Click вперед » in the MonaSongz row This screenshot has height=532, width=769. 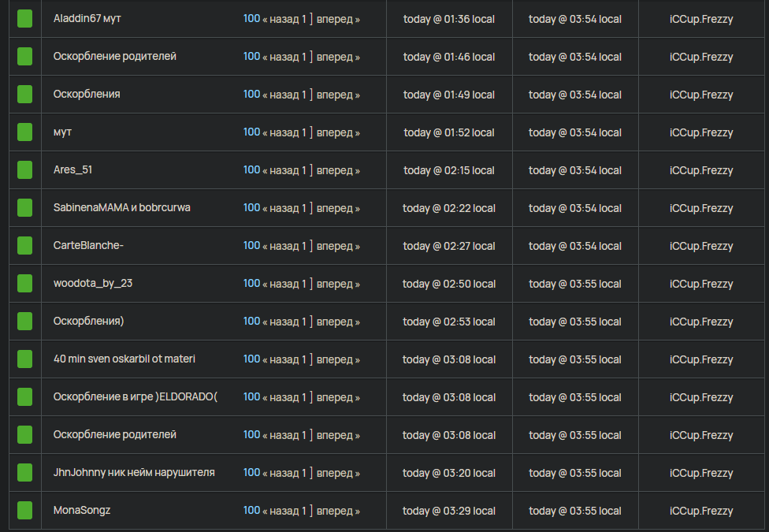tap(338, 511)
